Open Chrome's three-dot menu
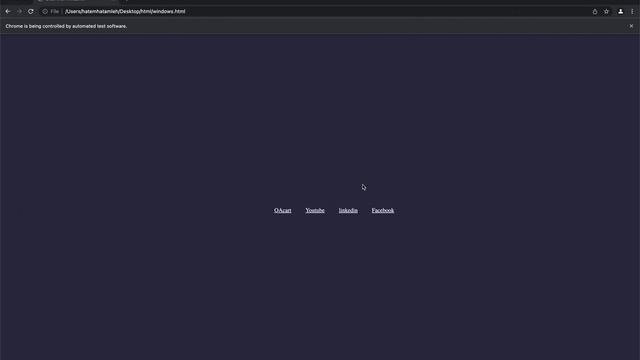This screenshot has height=360, width=640. coord(632,11)
